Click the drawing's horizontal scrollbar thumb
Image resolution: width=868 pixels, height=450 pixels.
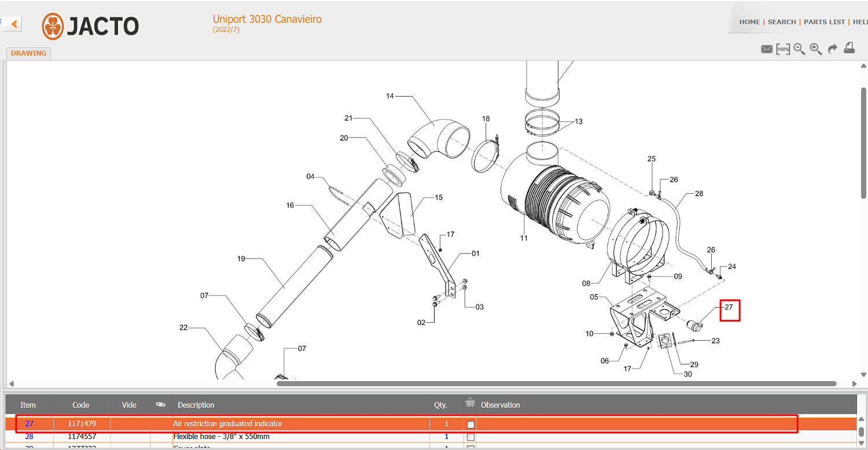coord(557,383)
